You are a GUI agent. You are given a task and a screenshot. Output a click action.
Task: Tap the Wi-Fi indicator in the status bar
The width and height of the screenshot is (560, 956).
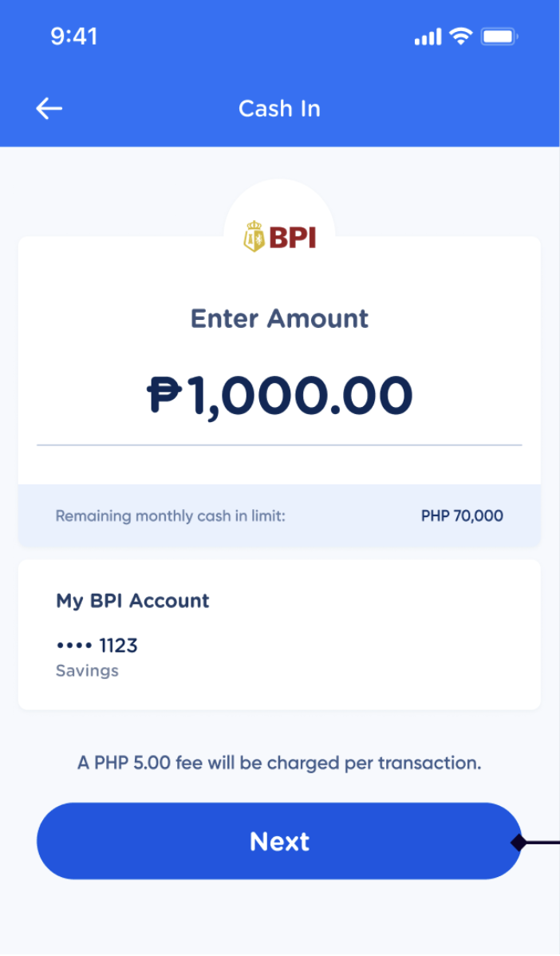coord(460,35)
